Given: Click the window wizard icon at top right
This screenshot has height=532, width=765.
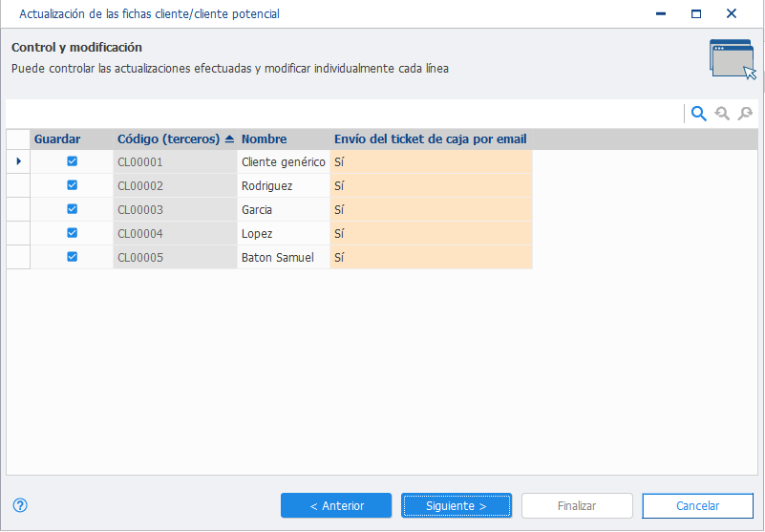Looking at the screenshot, I should [x=733, y=59].
